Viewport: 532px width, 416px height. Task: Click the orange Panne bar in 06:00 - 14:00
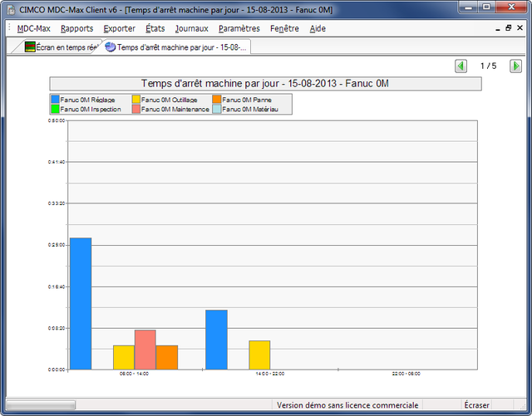click(x=167, y=357)
